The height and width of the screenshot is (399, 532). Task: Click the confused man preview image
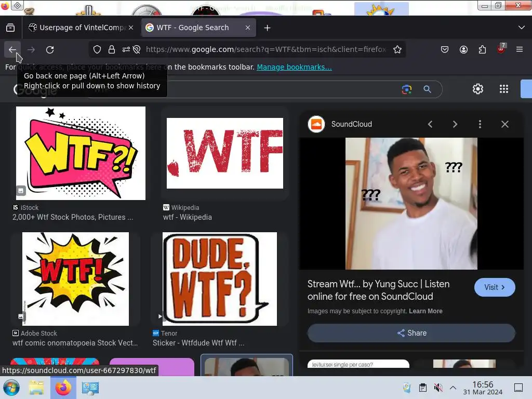(x=411, y=204)
